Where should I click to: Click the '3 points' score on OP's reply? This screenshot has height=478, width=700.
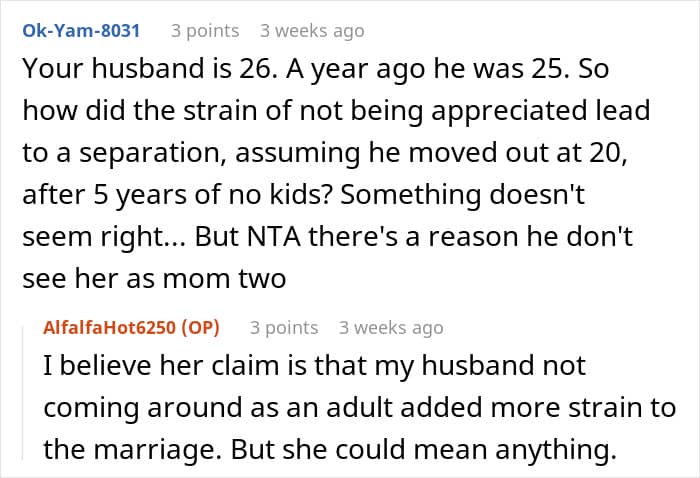284,328
